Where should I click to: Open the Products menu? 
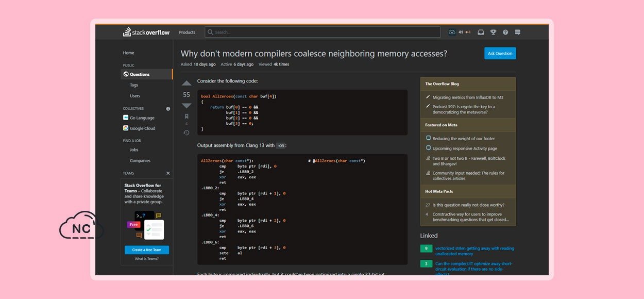point(187,32)
